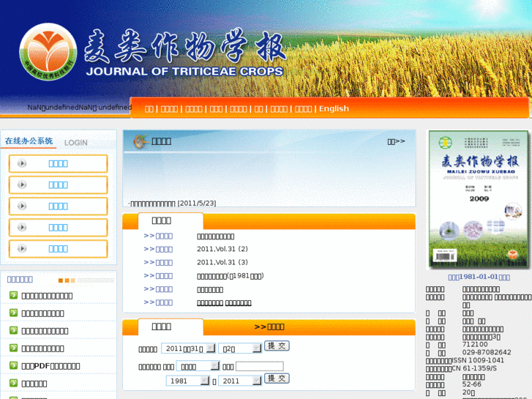Click the CN 61-1359/S text
The image size is (532, 399).
[x=474, y=368]
